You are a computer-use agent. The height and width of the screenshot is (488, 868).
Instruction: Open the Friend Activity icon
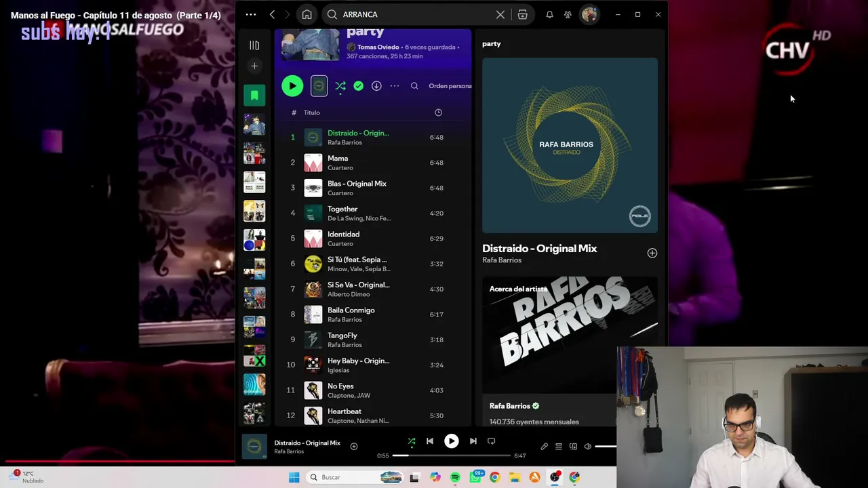point(568,14)
